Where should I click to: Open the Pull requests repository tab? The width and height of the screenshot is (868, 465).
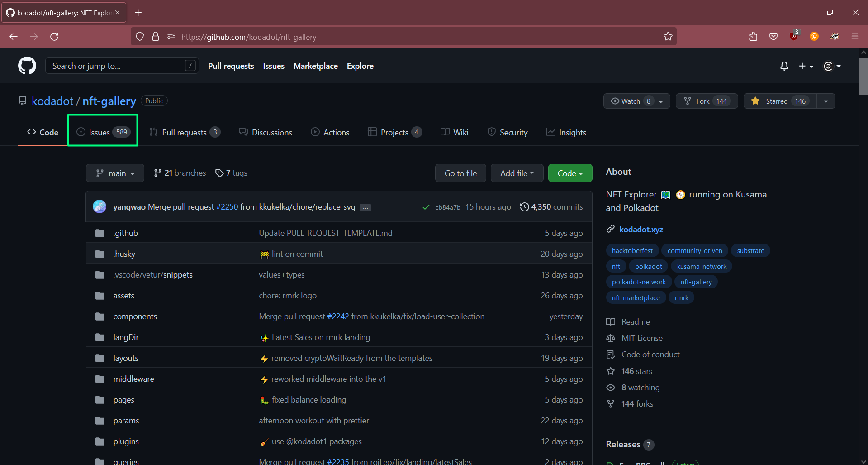[x=184, y=132]
